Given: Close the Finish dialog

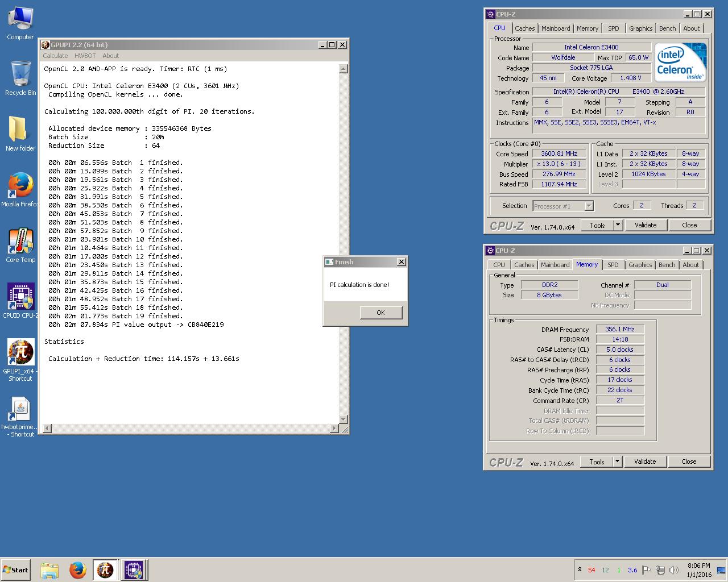Looking at the screenshot, I should [x=401, y=262].
